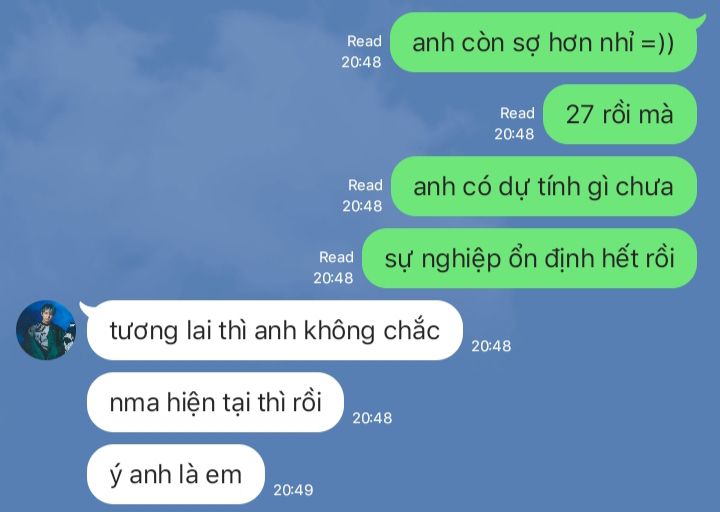Click 20:48 time beside "anh có dự tính gì chưa"

click(x=362, y=206)
